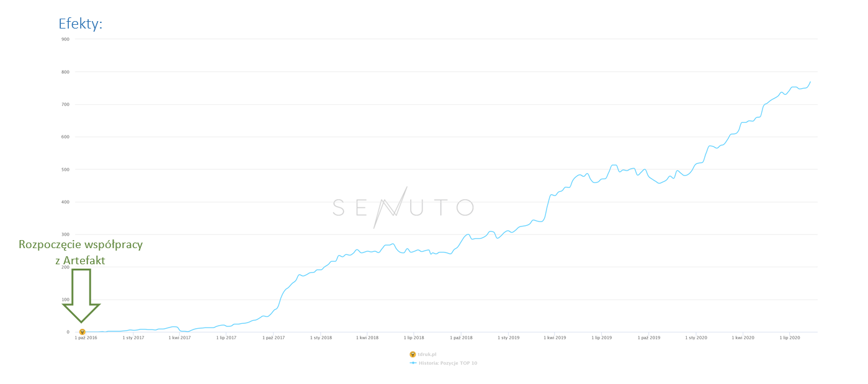
Task: Select the 1 sty 2018 axis label
Action: [x=321, y=338]
